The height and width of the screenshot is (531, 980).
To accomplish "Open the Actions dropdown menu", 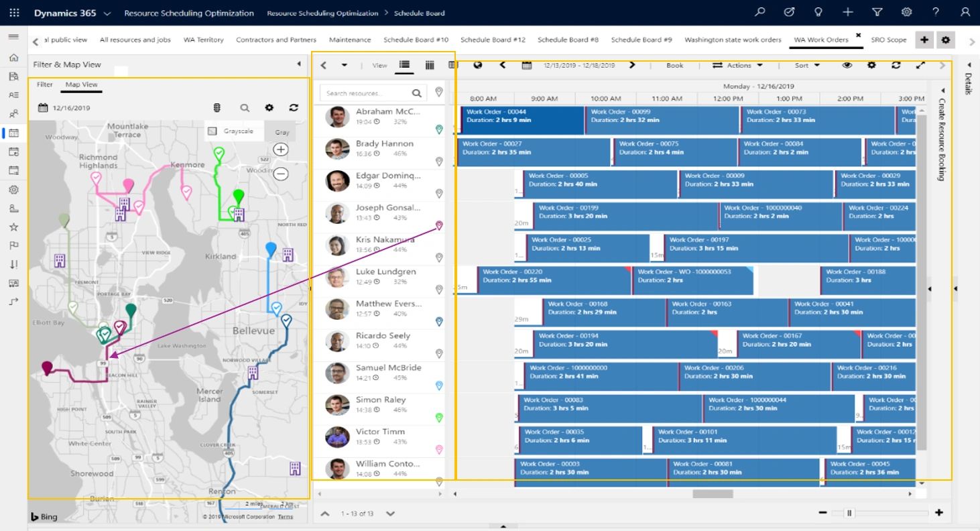I will point(737,65).
